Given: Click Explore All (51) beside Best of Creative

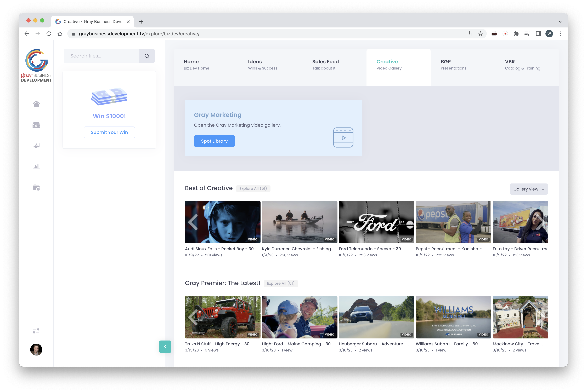Looking at the screenshot, I should coord(253,188).
